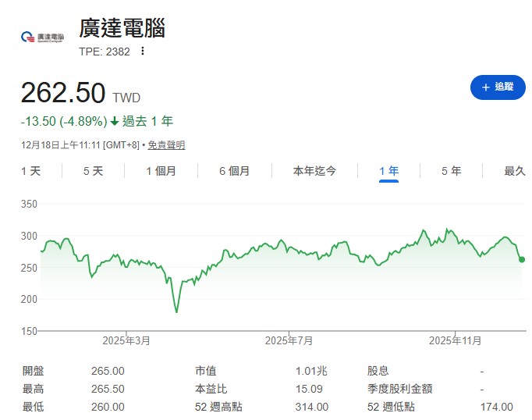Click the TPE: 2382 ticker text
The height and width of the screenshot is (420, 532).
(x=105, y=52)
